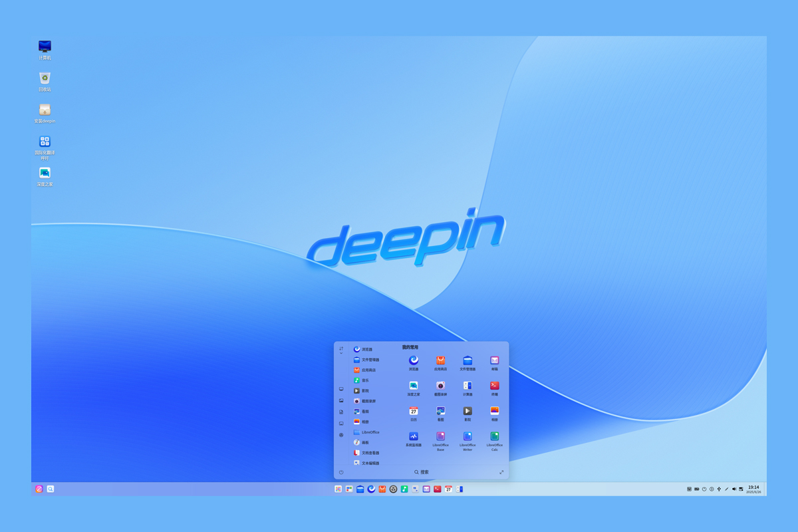Select the 深度之家 desktop icon
Screen dimensions: 798x532
click(x=45, y=176)
